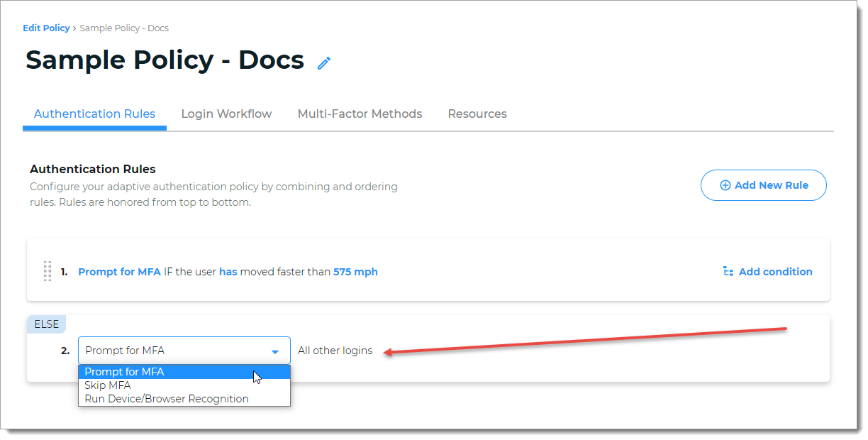
Task: Click the pencil icon to rename policy
Action: pyautogui.click(x=324, y=63)
